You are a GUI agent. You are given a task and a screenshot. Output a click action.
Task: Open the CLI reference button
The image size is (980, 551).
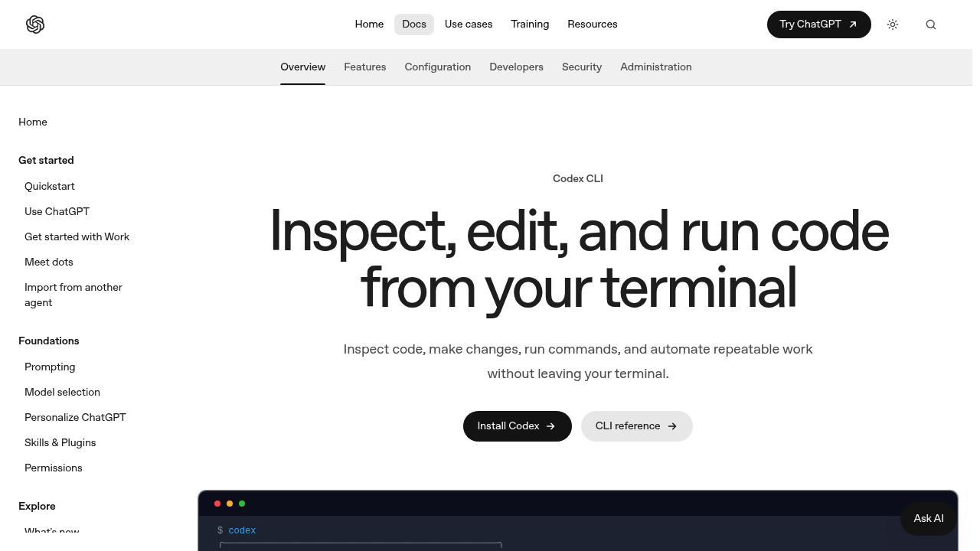(x=637, y=426)
